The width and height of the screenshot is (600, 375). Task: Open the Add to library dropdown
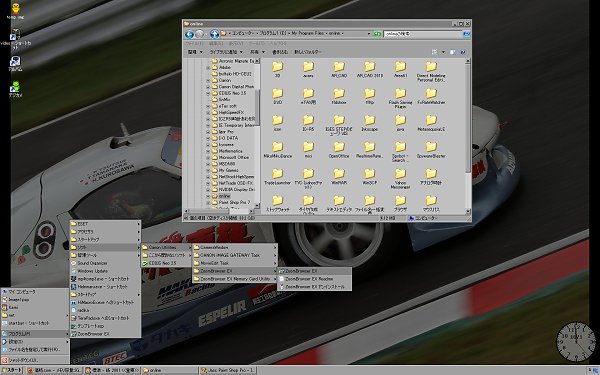click(x=227, y=52)
